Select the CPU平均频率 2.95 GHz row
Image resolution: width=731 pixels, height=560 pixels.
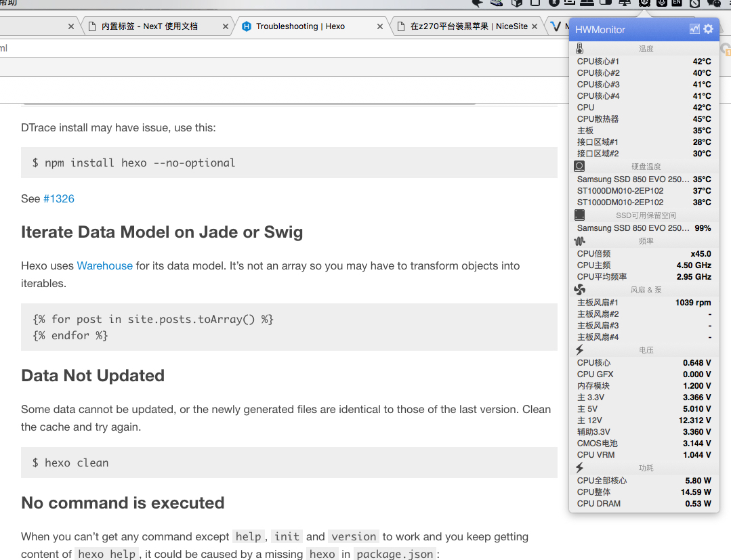[644, 277]
